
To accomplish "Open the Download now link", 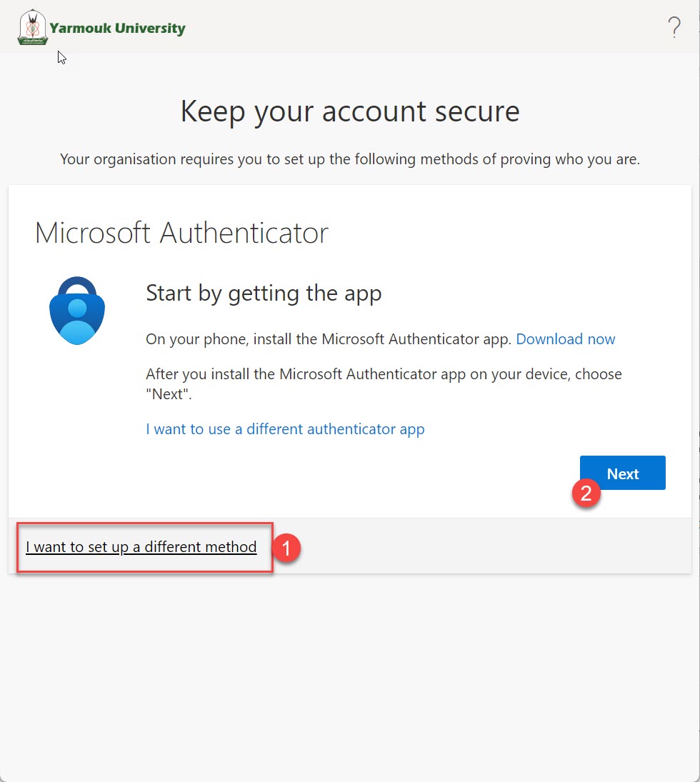I will 565,339.
